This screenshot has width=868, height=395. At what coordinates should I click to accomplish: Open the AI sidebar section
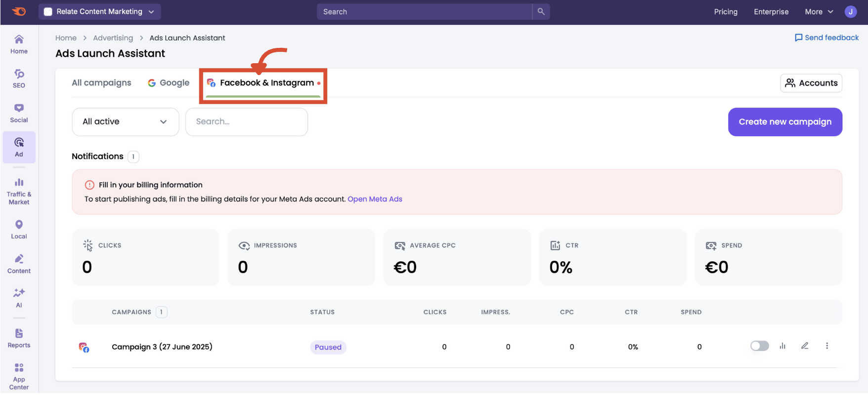pyautogui.click(x=19, y=298)
